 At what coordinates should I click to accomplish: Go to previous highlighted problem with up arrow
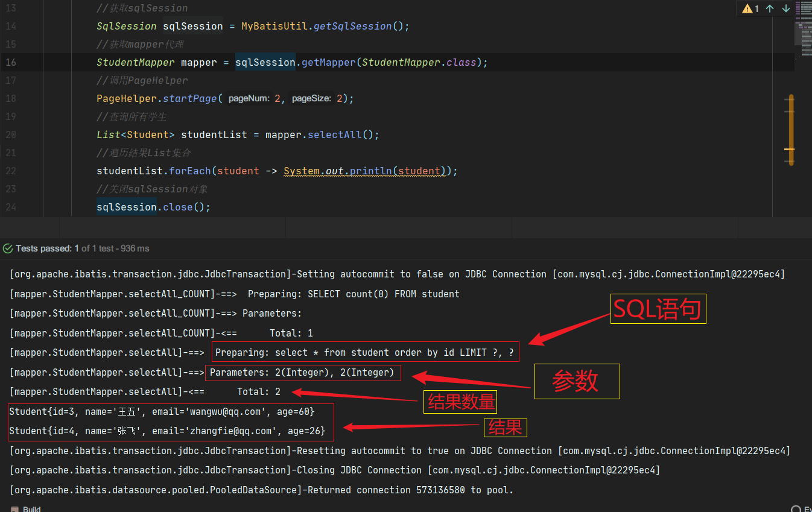pos(770,8)
